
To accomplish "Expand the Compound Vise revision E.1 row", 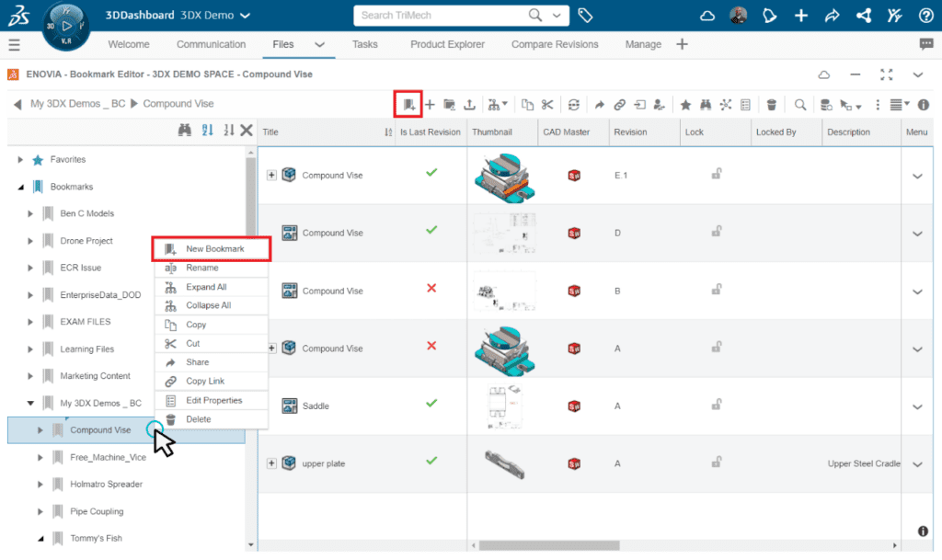I will coord(271,176).
